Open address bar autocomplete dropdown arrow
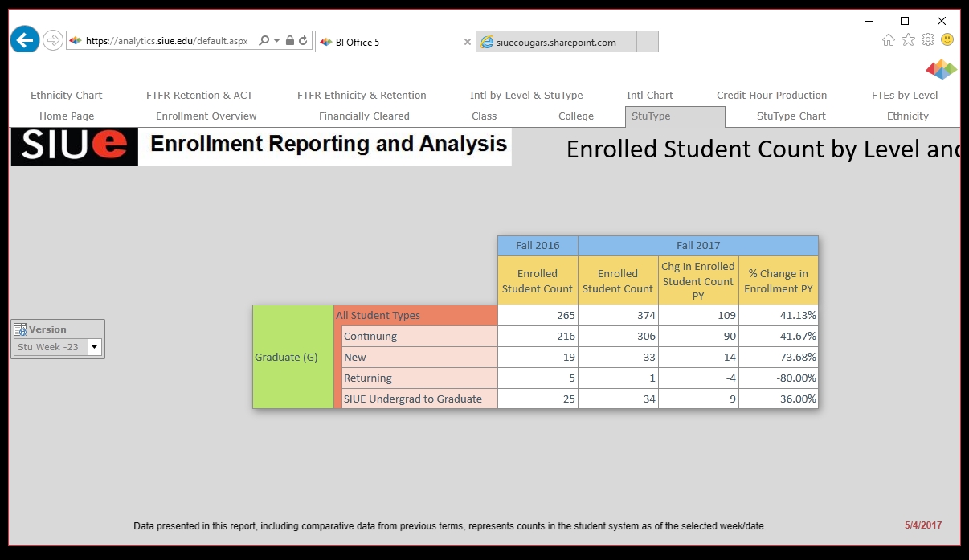The width and height of the screenshot is (969, 560). (x=276, y=41)
